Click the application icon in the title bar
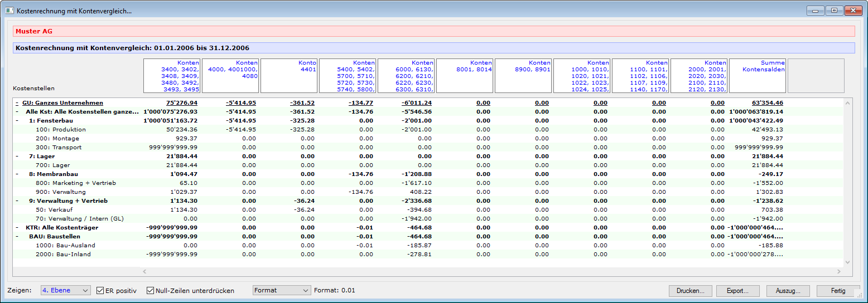 [9, 11]
